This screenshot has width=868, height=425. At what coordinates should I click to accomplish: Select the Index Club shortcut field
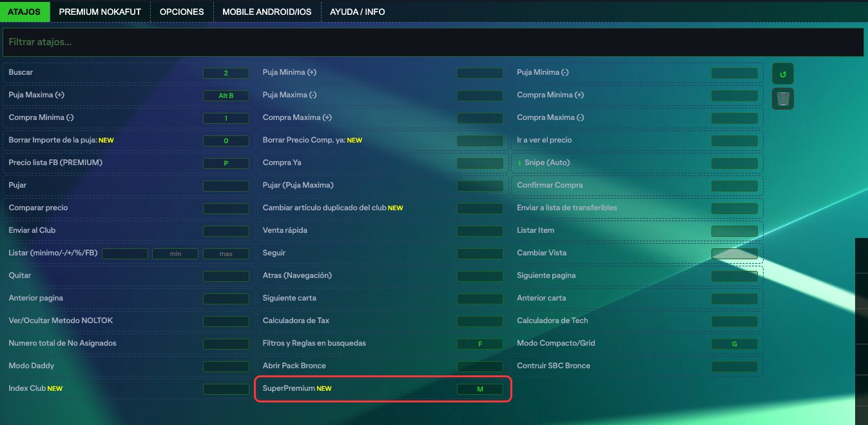[226, 390]
